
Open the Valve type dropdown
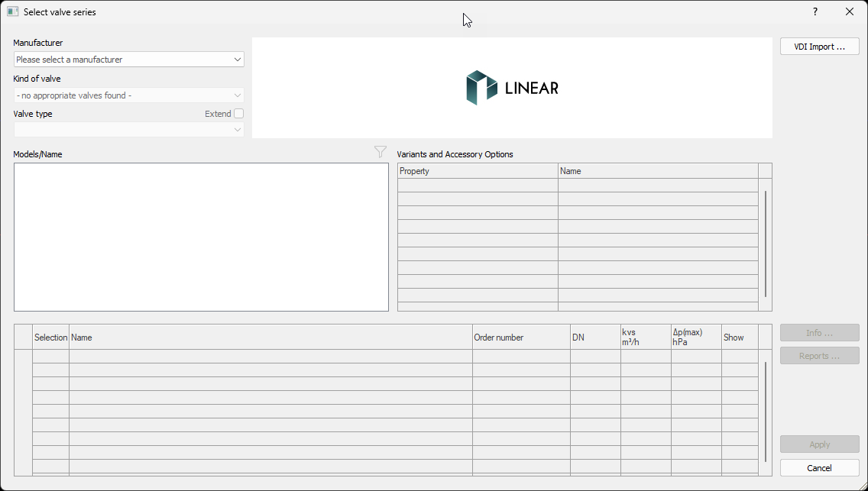128,129
